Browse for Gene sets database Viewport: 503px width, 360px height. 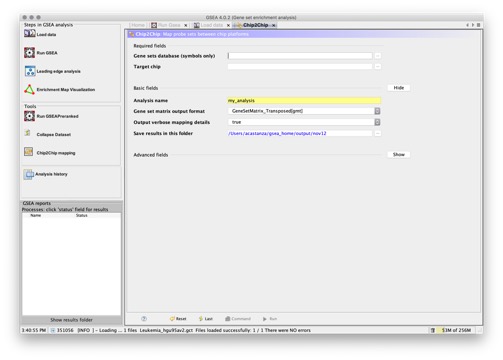377,56
